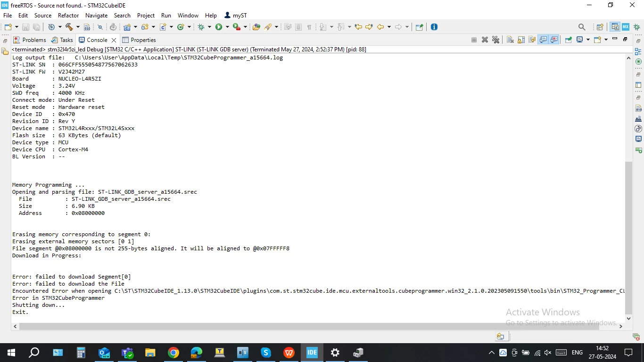Click Remove Launch icon in console toolbar

(485, 40)
